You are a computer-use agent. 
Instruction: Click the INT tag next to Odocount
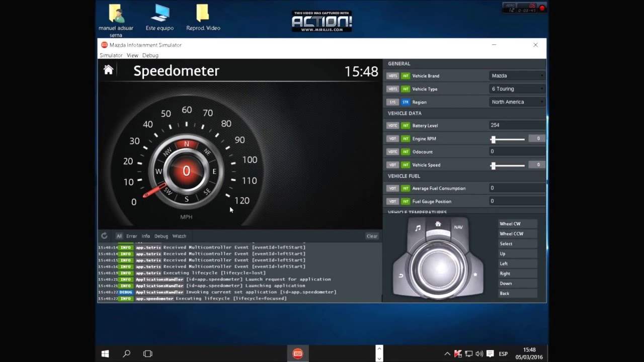coord(406,151)
